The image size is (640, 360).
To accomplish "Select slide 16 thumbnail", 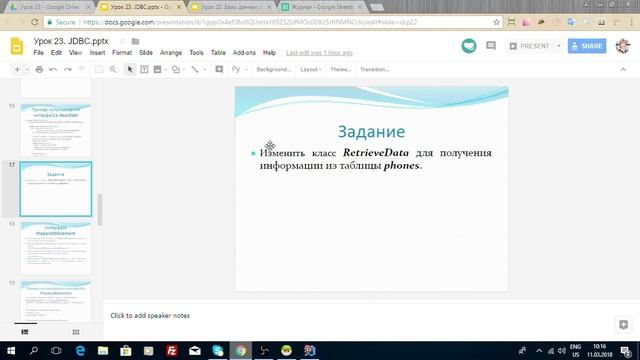I will tap(56, 130).
